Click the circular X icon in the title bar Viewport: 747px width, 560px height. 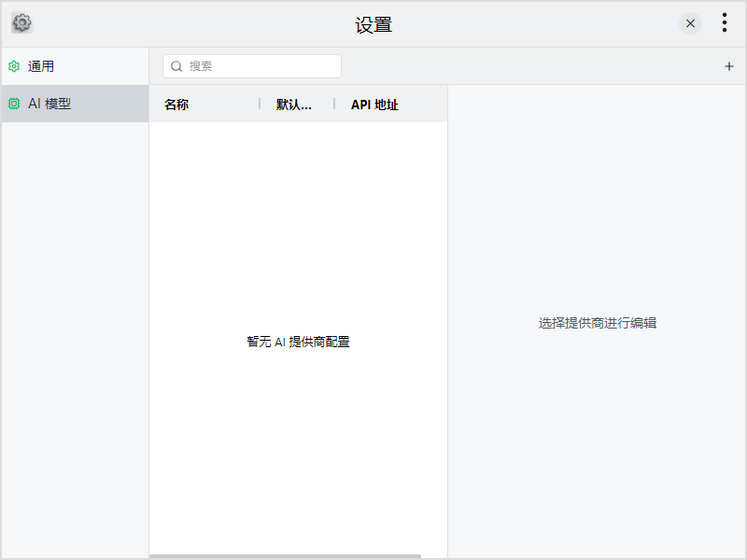[x=689, y=23]
